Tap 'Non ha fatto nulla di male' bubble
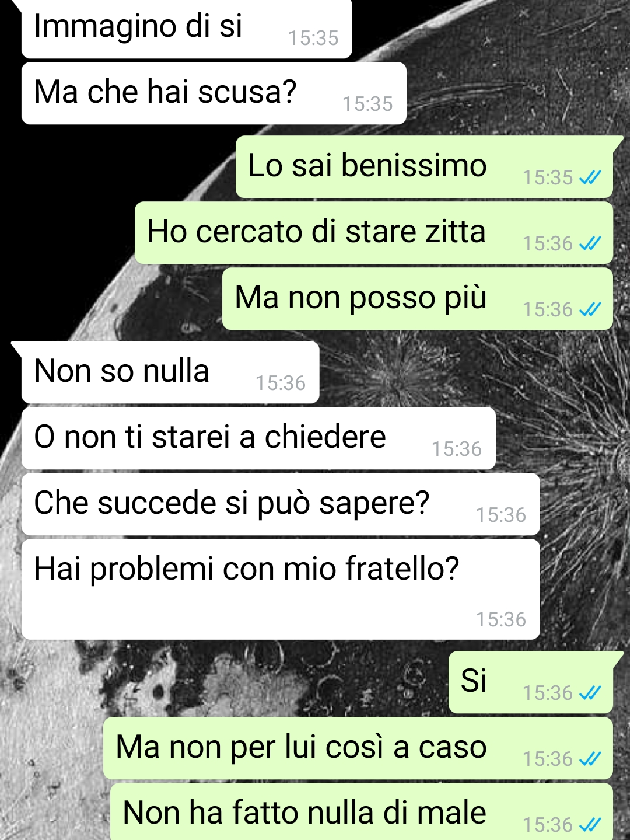The image size is (630, 840). [362, 812]
